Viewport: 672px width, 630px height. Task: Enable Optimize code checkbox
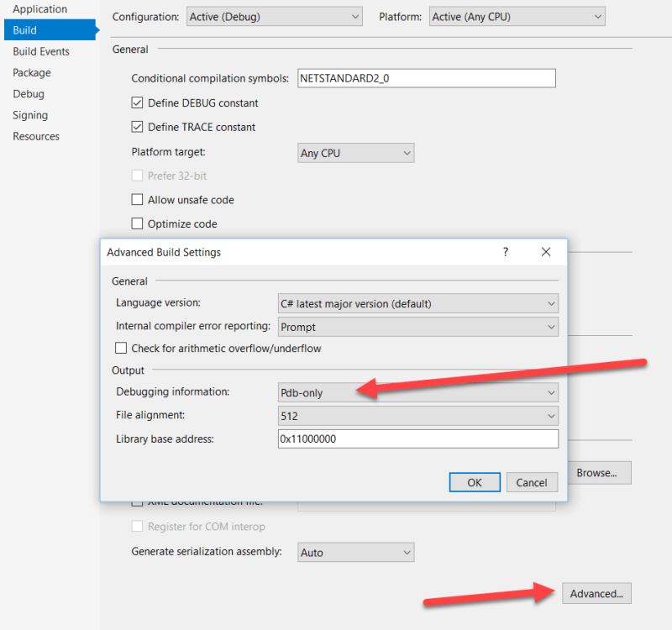138,224
